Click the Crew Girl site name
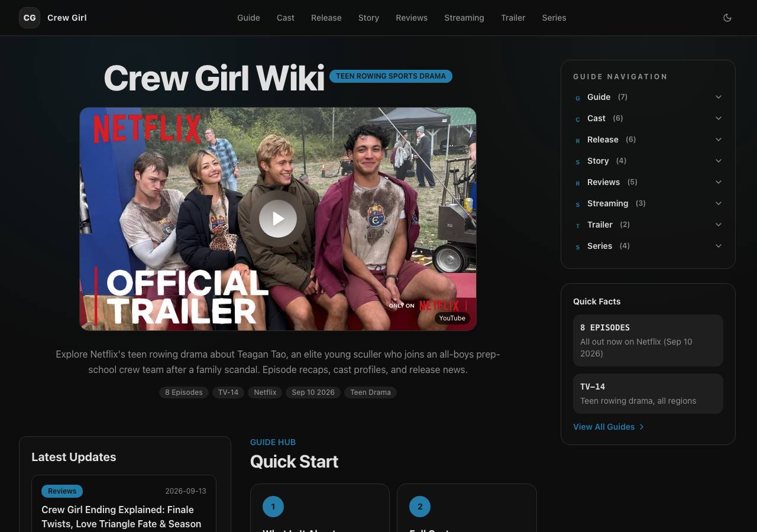This screenshot has height=532, width=757. (67, 18)
